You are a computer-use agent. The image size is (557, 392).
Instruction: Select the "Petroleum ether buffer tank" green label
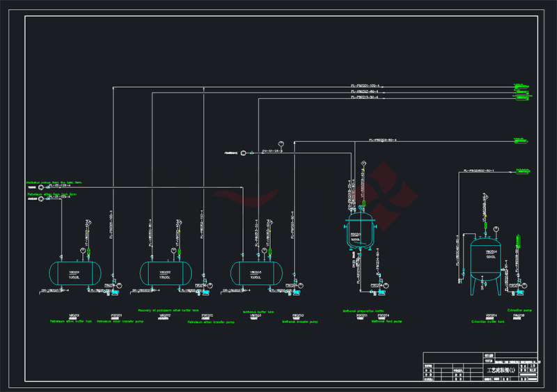pyautogui.click(x=68, y=322)
